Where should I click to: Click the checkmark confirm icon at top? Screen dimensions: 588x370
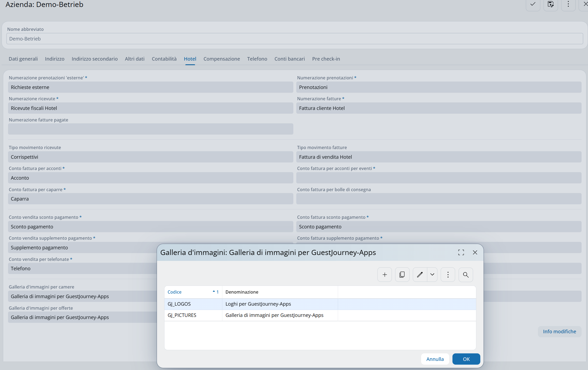point(533,4)
